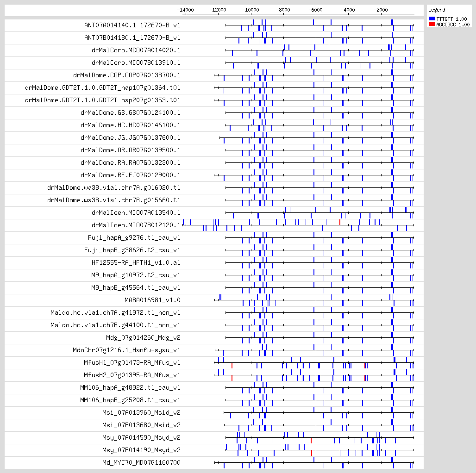Click the red AGCCGCC legend swatch
This screenshot has height=473, width=476.
tap(432, 25)
